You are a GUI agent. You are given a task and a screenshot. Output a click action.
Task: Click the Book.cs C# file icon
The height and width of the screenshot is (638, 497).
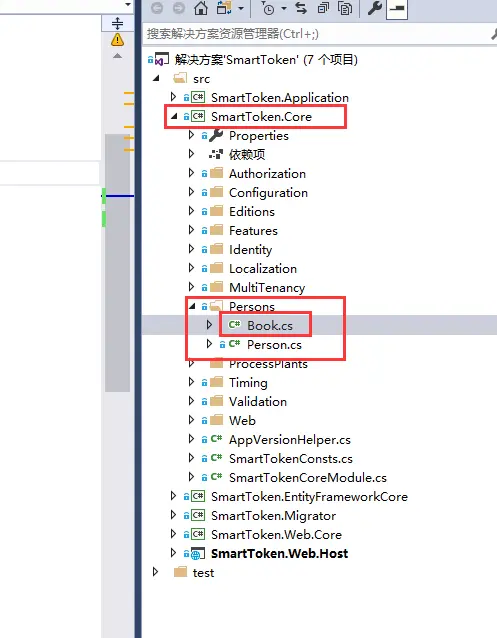point(234,325)
